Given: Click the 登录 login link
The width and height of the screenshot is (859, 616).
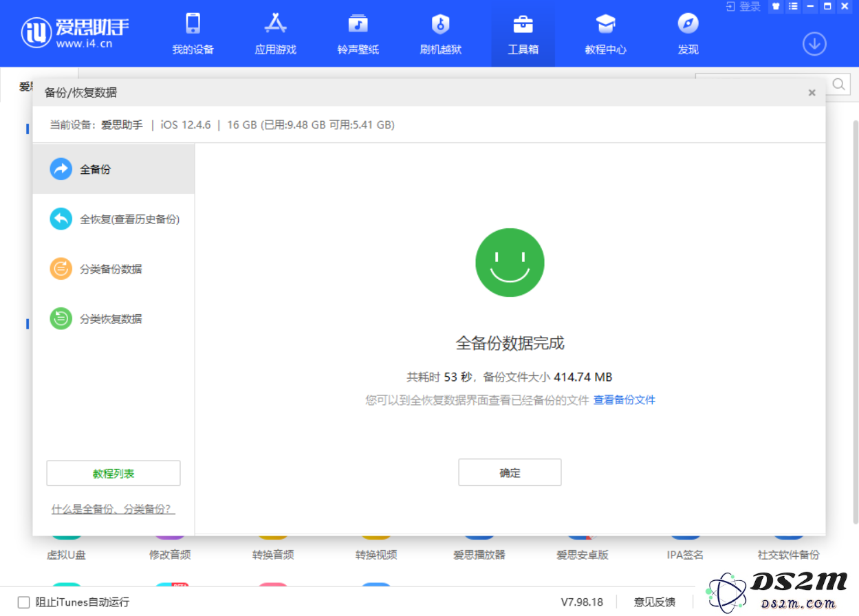Looking at the screenshot, I should 743,6.
